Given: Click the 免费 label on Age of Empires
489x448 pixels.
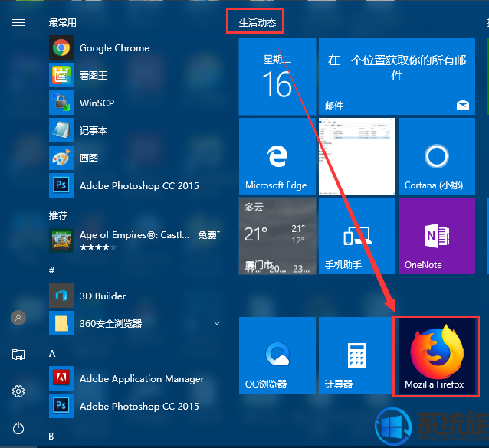Looking at the screenshot, I should (208, 234).
